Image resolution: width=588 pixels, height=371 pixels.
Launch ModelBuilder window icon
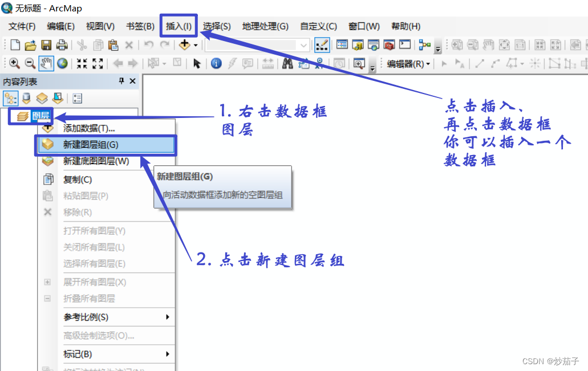coord(424,45)
